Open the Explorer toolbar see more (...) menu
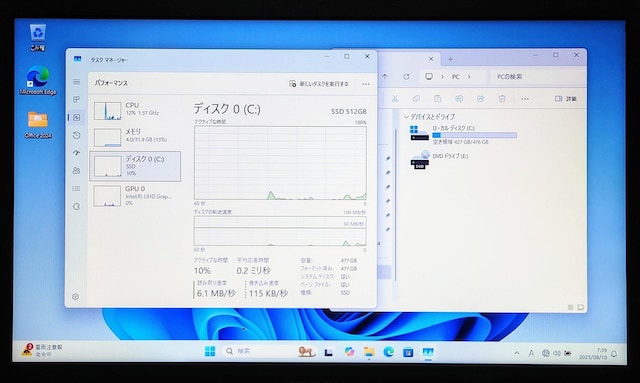Image resolution: width=640 pixels, height=383 pixels. pos(525,98)
